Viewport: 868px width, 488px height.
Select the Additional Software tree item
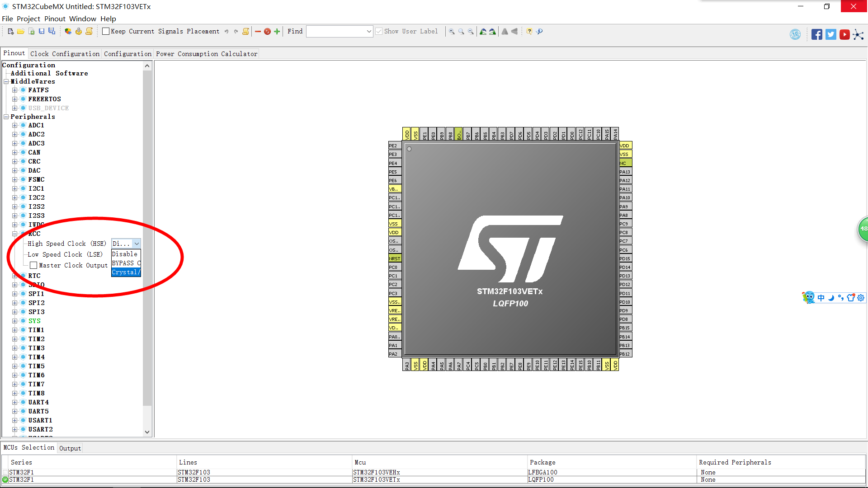coord(49,74)
